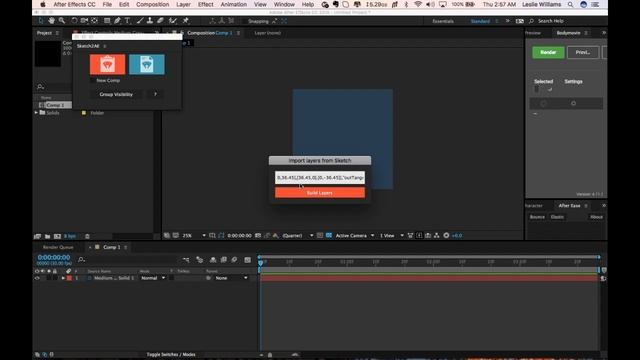Select the Unified Camera tool
Viewport: 640px width, 360px height.
(84, 21)
